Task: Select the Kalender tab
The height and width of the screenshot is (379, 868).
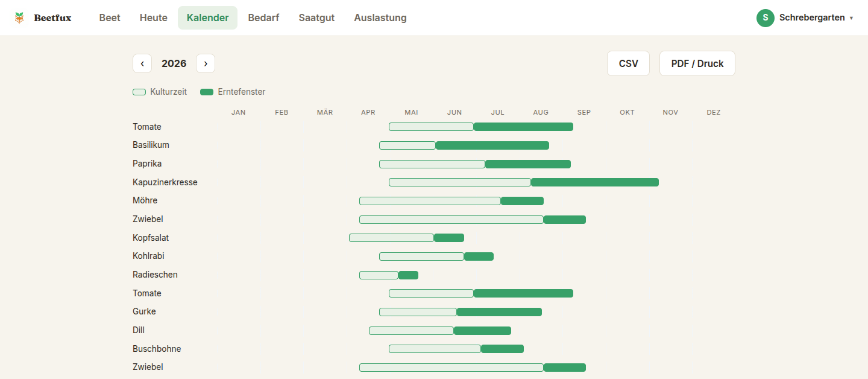Action: (x=207, y=18)
